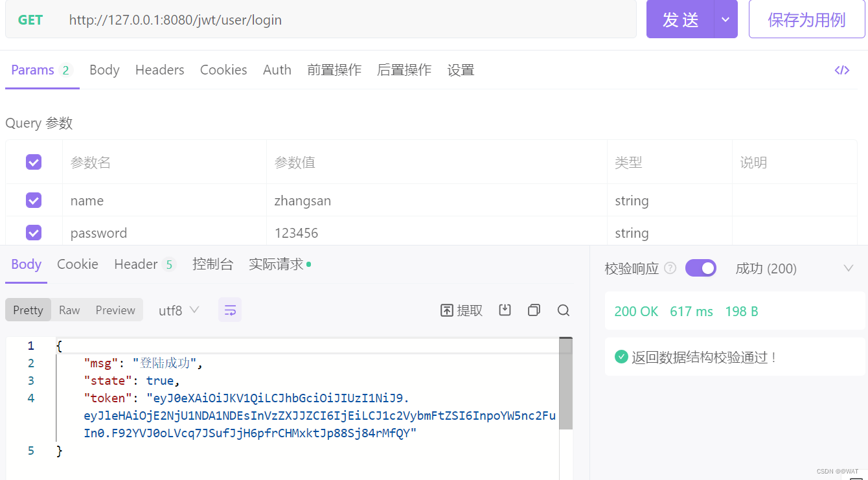Click the response body vertical scrollbar
Viewport: 868px width, 480px height.
pos(565,383)
